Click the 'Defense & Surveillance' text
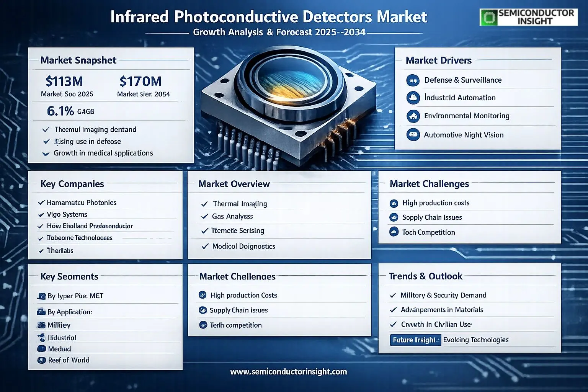Viewport: 588px width, 392px height. tap(463, 80)
